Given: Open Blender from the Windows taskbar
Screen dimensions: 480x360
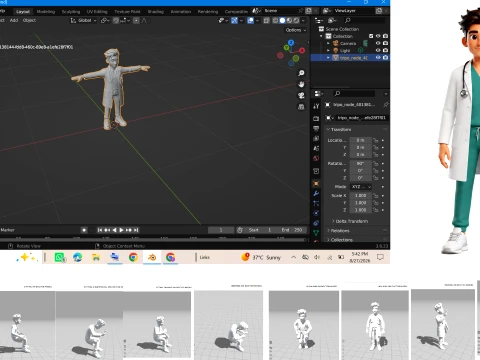Looking at the screenshot, I should 152,257.
